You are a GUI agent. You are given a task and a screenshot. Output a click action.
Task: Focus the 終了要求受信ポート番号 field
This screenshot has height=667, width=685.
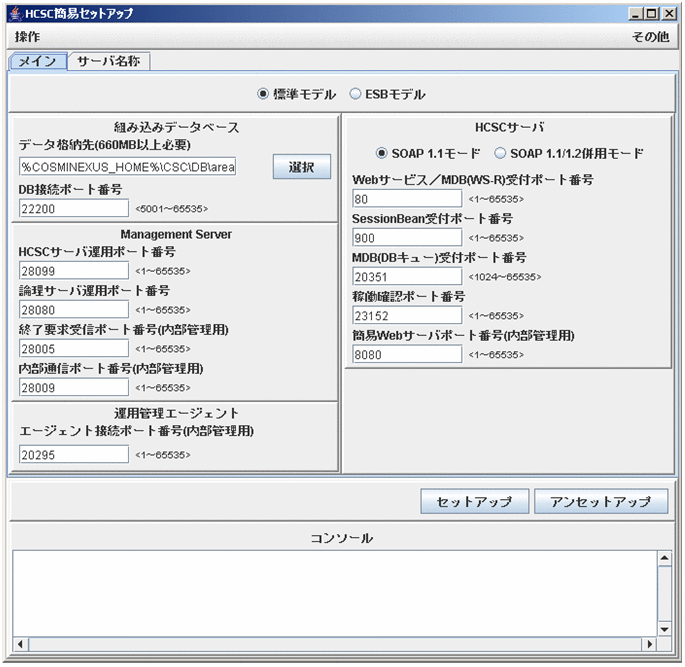pos(74,349)
